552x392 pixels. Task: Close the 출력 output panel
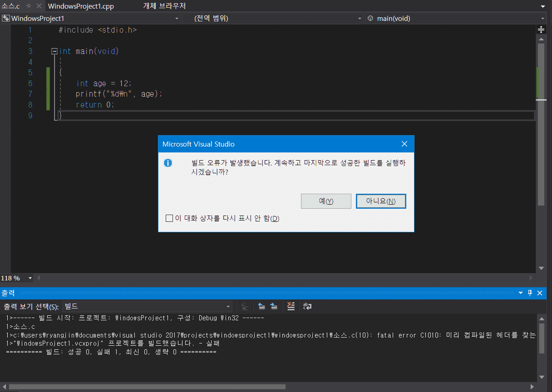[540, 293]
